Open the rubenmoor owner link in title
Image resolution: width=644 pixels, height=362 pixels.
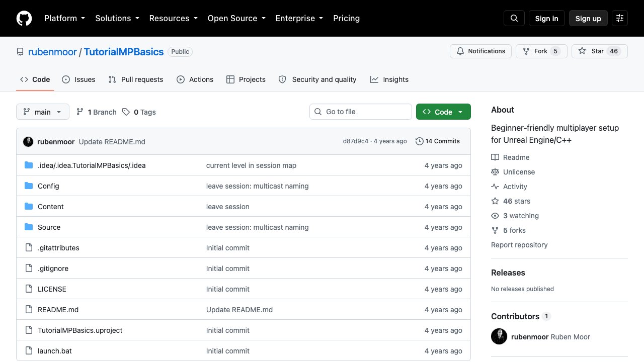click(x=52, y=52)
